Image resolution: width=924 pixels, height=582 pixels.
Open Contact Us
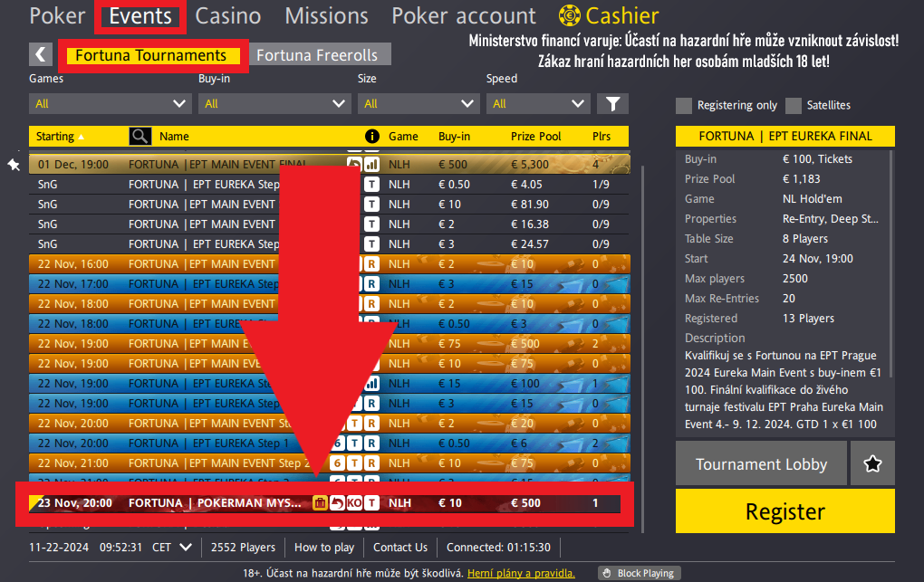click(400, 548)
